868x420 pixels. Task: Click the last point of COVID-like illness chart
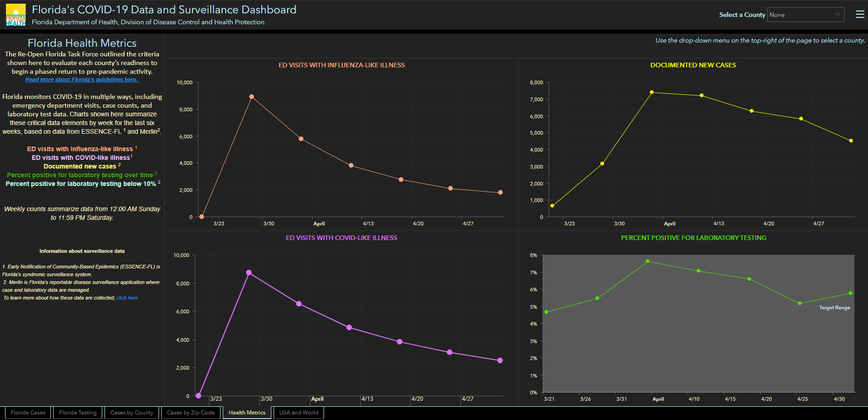(x=500, y=360)
